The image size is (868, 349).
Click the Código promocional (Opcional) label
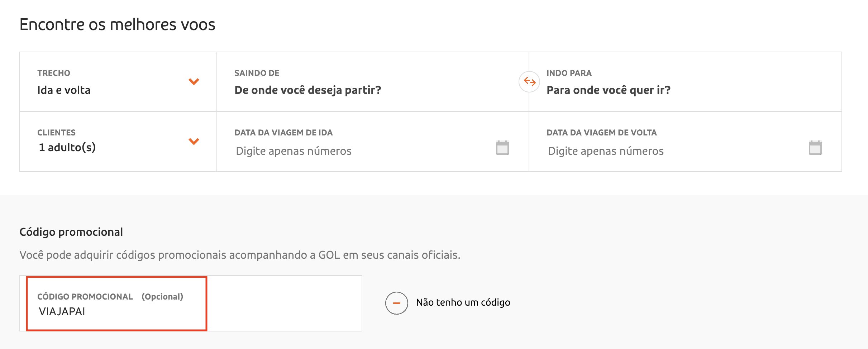tap(110, 297)
